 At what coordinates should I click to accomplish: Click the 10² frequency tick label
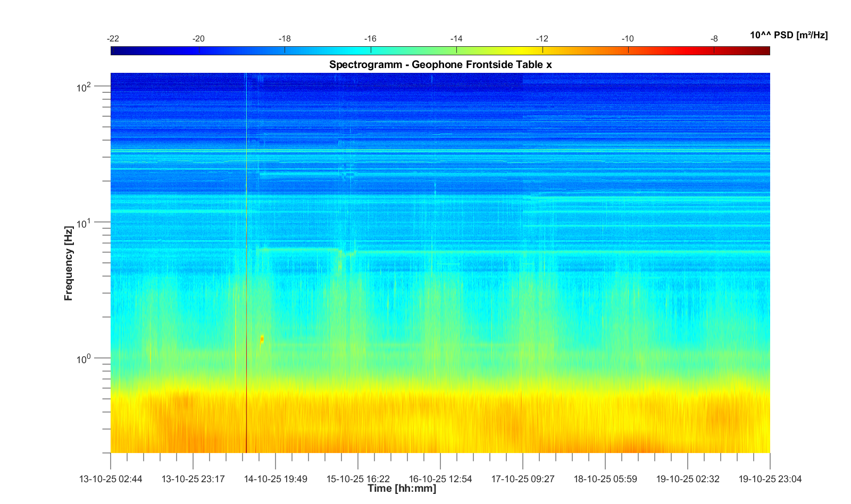[x=84, y=87]
